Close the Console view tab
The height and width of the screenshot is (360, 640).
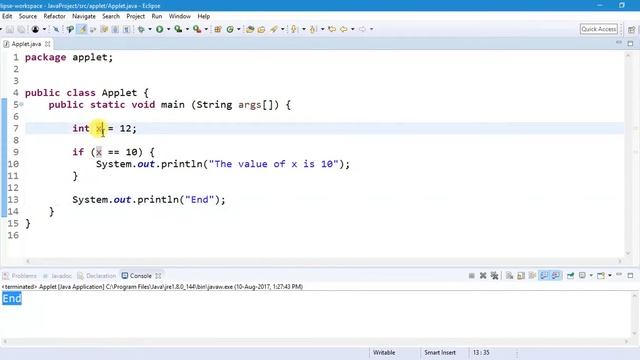pyautogui.click(x=158, y=276)
